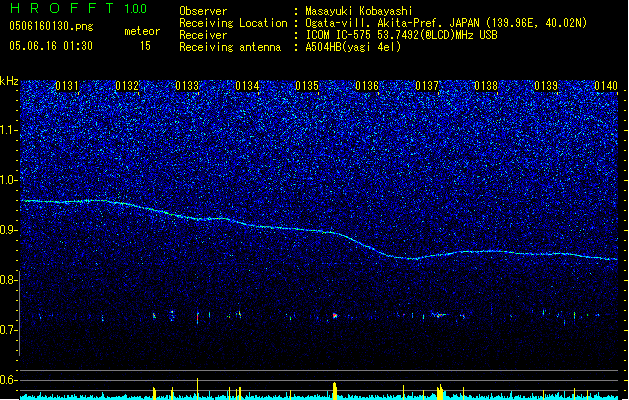This screenshot has width=629, height=400.
Task: Select the file name 0506160130.png
Action: (x=51, y=26)
